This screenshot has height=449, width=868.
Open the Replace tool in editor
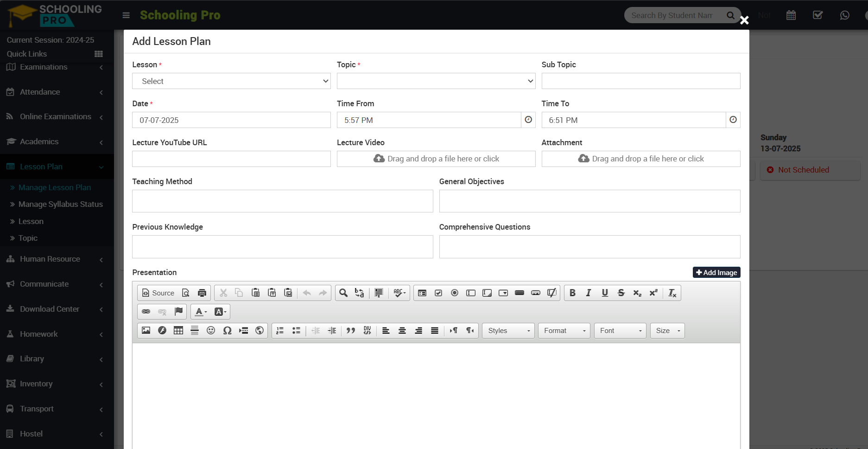click(360, 293)
